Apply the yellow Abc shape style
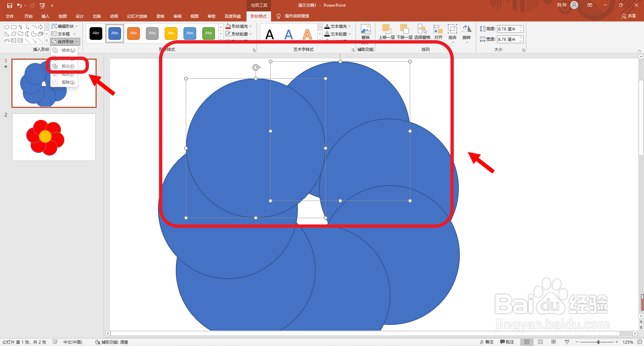This screenshot has height=346, width=644. coord(171,33)
